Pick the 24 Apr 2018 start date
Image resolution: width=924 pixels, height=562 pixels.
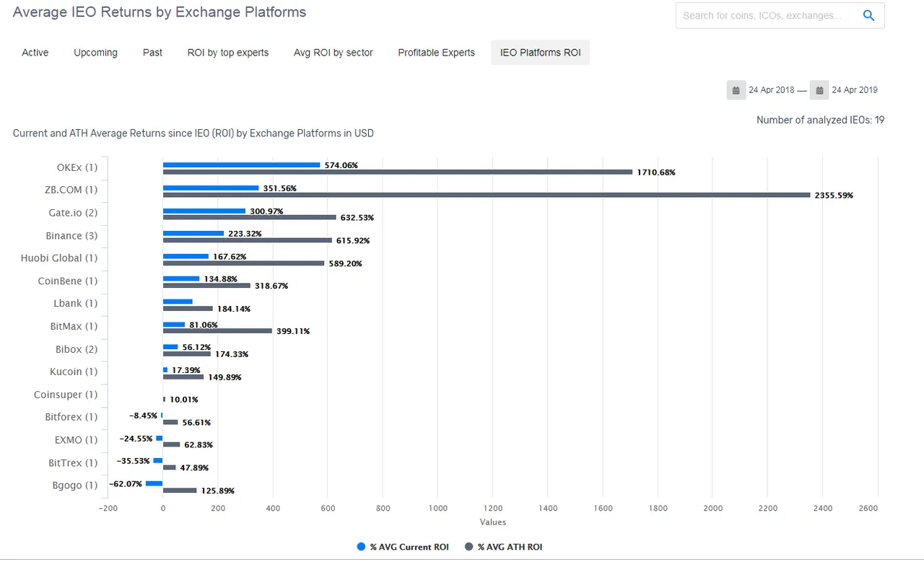771,90
